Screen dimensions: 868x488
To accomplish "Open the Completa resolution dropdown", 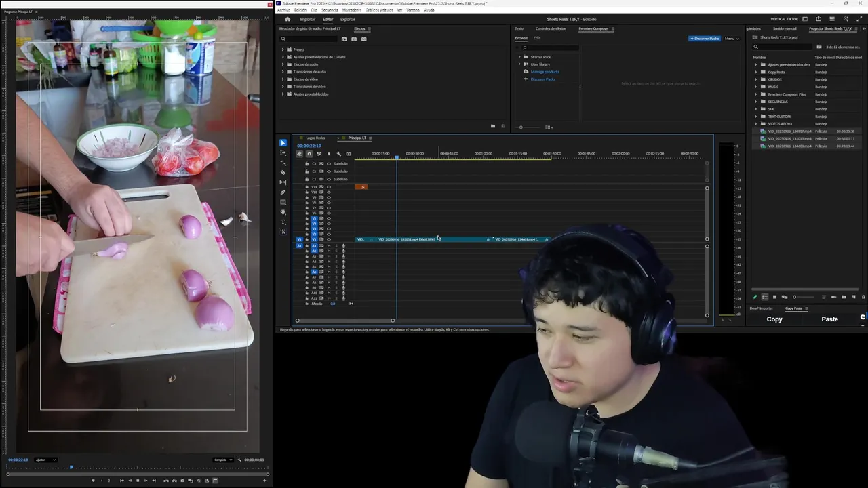I will click(x=222, y=460).
